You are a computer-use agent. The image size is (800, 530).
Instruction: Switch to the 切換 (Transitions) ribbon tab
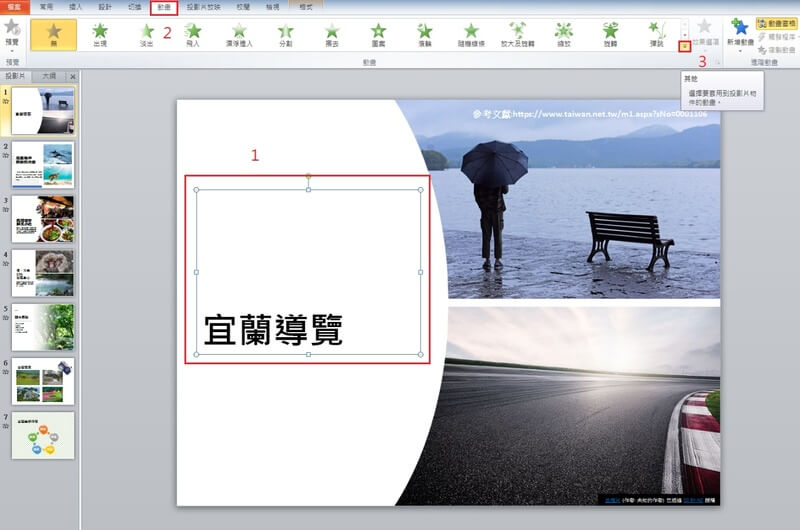[x=135, y=7]
